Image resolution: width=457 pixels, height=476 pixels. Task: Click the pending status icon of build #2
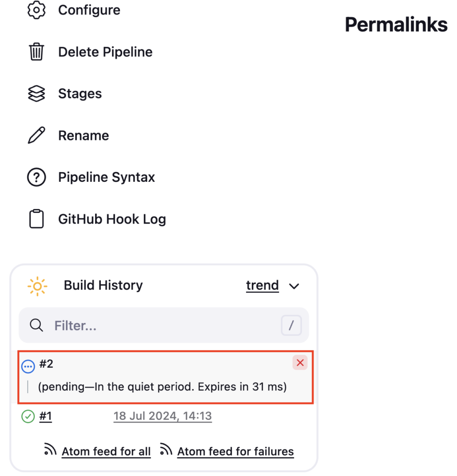click(28, 367)
